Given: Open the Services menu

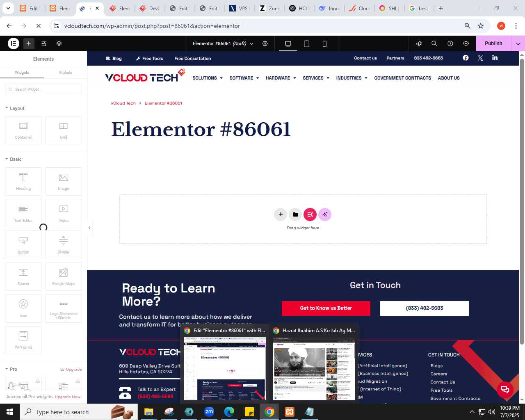Looking at the screenshot, I should click(316, 78).
